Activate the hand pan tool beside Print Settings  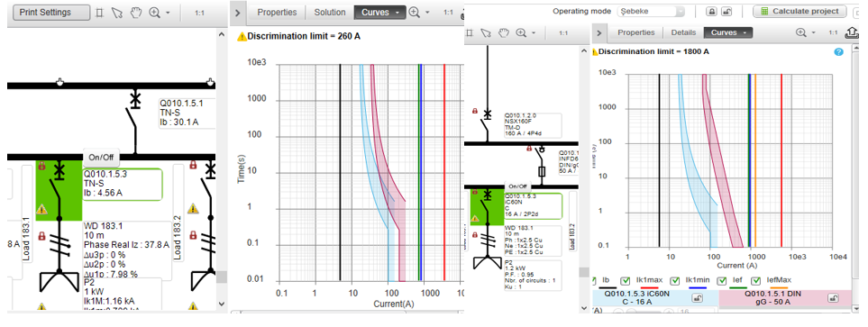(x=135, y=13)
